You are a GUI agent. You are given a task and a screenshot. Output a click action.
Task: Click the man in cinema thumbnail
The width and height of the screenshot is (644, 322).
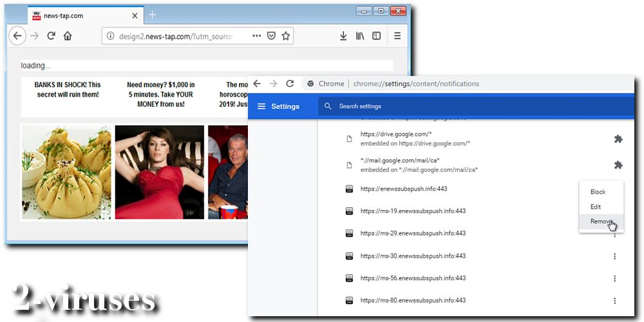[228, 173]
